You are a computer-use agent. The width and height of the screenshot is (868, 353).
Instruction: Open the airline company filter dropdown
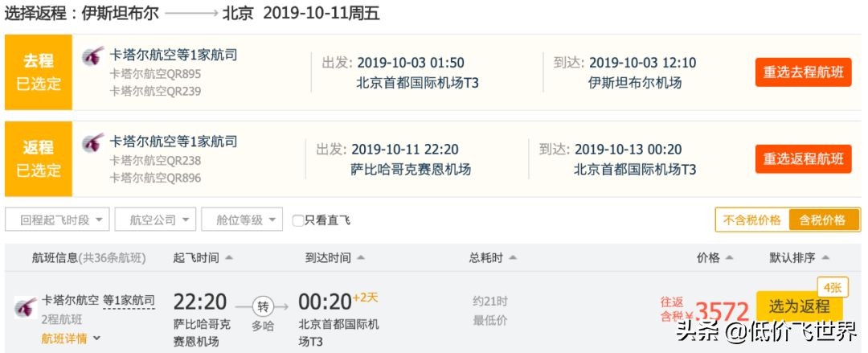(x=155, y=220)
